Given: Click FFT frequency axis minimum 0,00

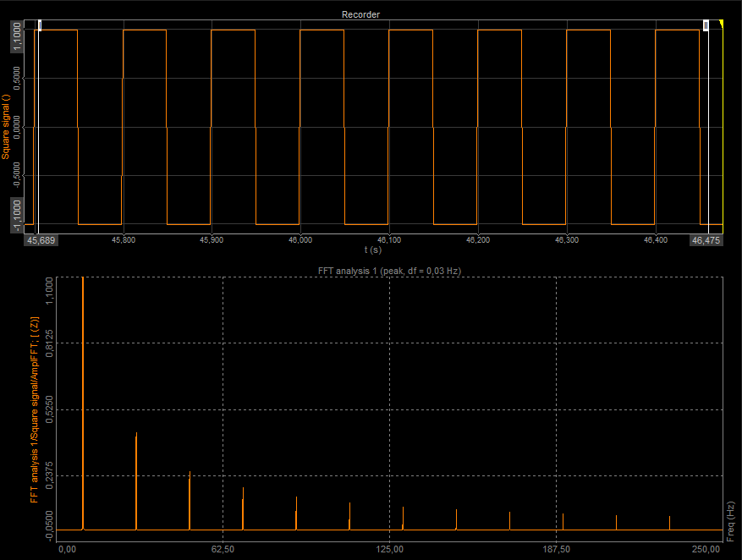Looking at the screenshot, I should tap(67, 549).
